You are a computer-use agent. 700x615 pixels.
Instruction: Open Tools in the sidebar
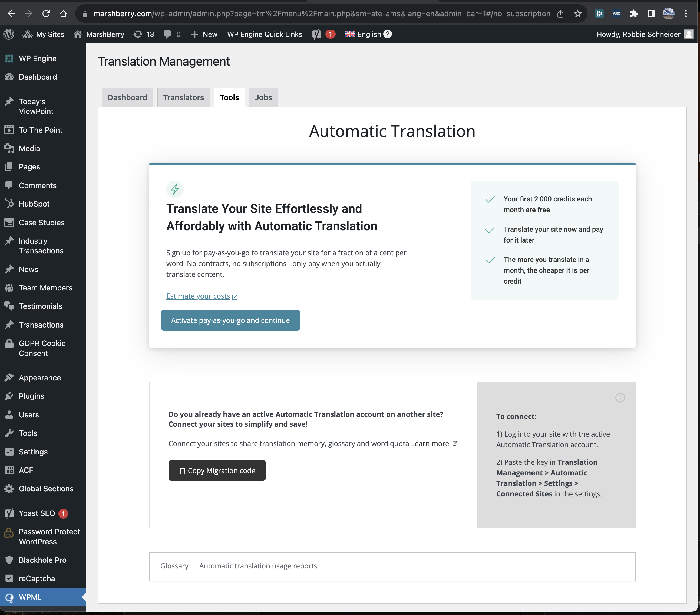pyautogui.click(x=43, y=433)
